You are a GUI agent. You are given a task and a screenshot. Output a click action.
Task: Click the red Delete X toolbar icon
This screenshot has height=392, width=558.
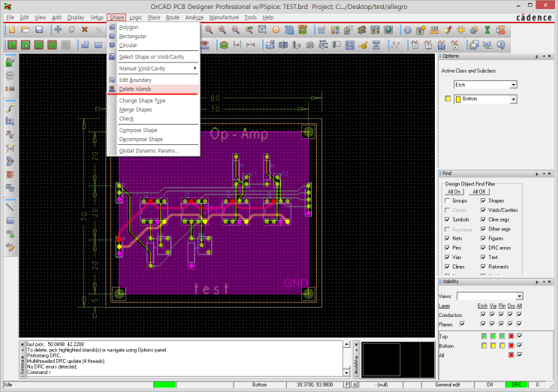click(84, 29)
